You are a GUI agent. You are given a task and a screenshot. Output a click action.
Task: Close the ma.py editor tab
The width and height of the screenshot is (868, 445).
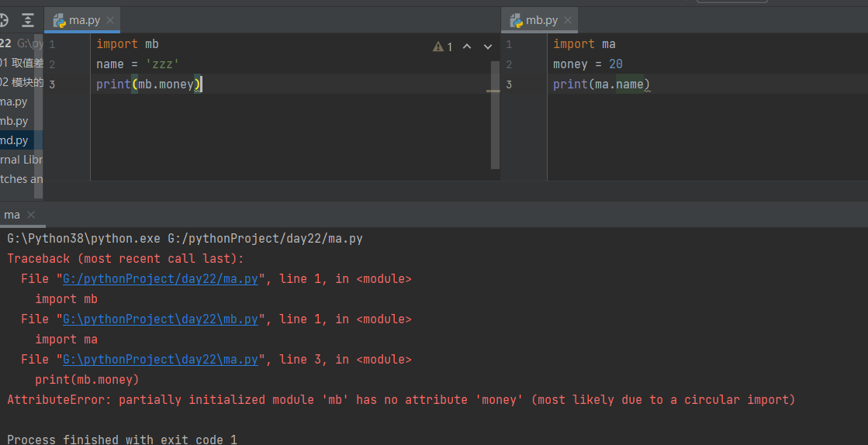[x=109, y=20]
